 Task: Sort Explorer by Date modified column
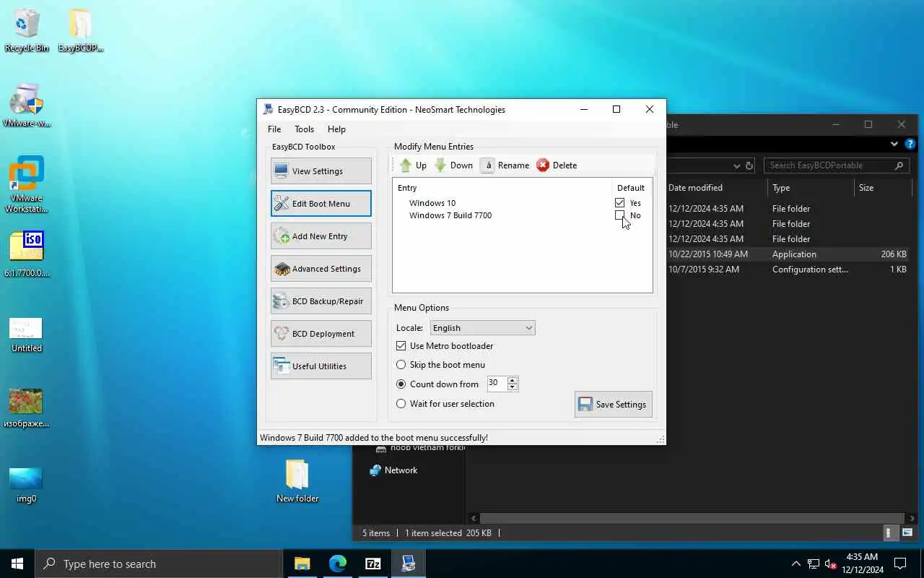click(717, 188)
